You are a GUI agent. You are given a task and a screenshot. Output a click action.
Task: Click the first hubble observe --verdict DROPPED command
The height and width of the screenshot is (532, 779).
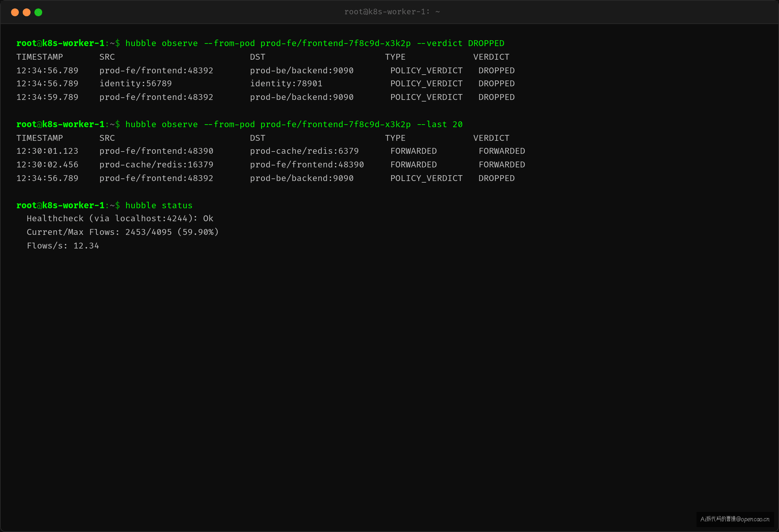[315, 43]
